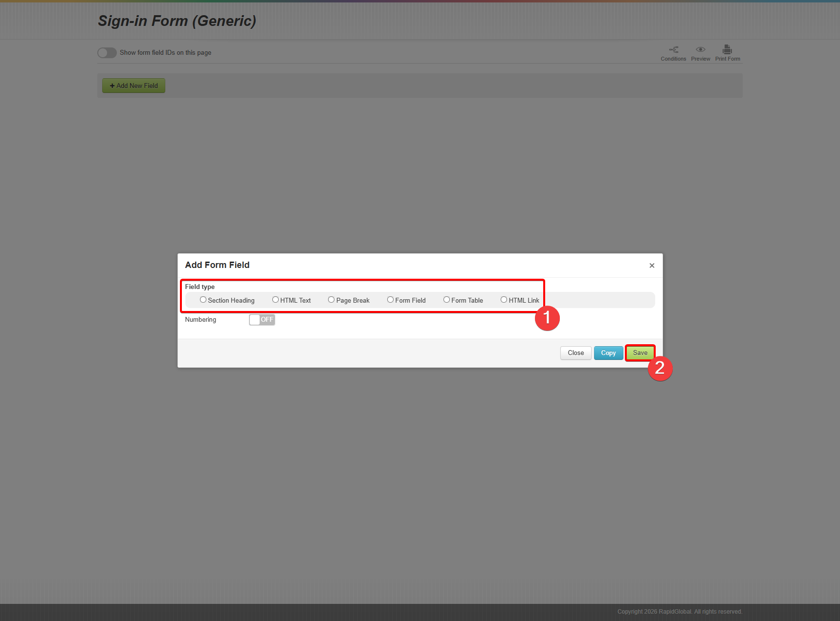This screenshot has width=840, height=621.
Task: Pick the Form Field radio button
Action: [x=390, y=300]
